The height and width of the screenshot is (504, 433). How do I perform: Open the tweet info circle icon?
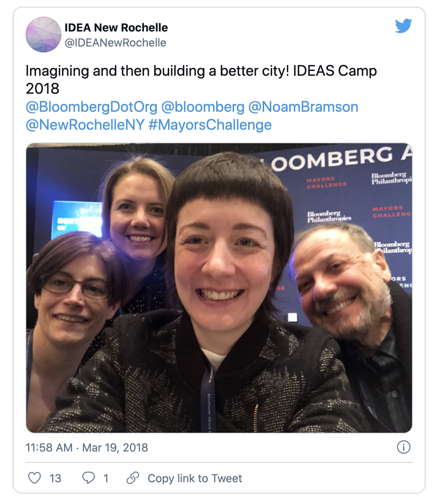pos(404,447)
